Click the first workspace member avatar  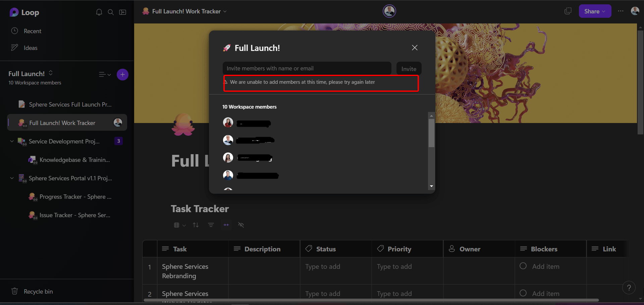point(228,123)
